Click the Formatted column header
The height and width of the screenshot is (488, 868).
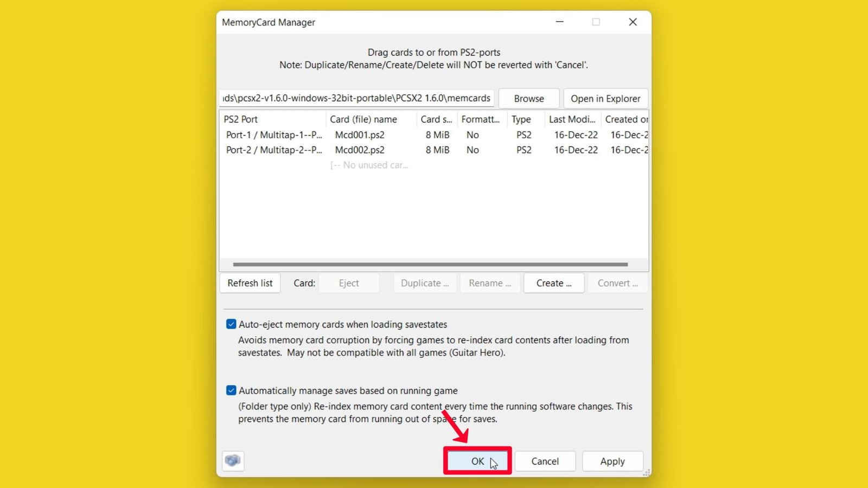click(x=482, y=119)
